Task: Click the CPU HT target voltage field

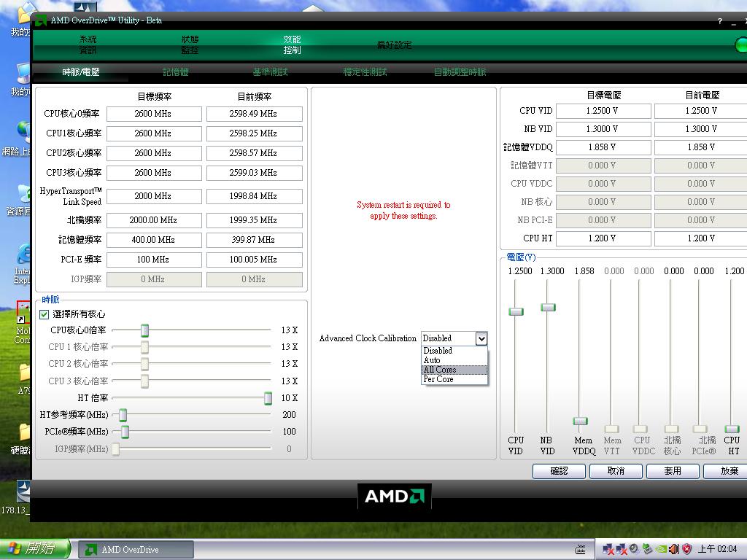Action: click(603, 238)
